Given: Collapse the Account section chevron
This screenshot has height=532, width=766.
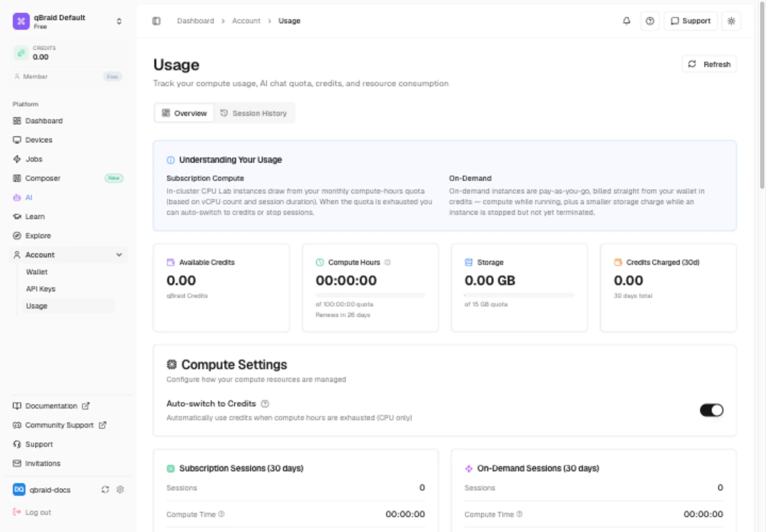Looking at the screenshot, I should point(119,255).
